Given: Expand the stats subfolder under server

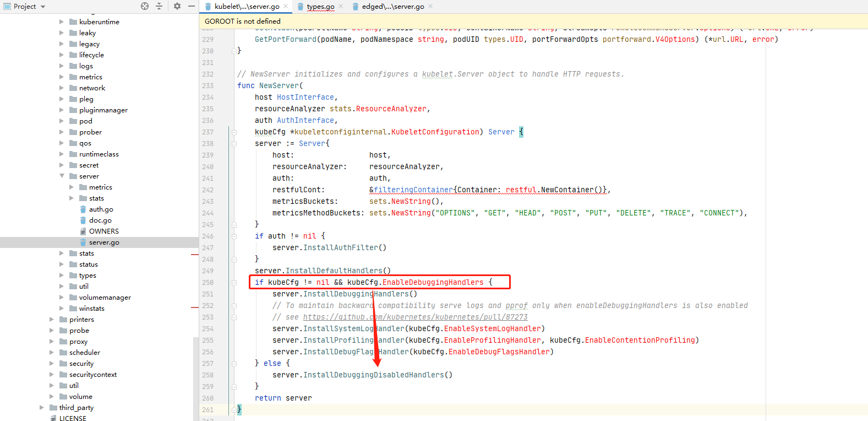Looking at the screenshot, I should (72, 198).
